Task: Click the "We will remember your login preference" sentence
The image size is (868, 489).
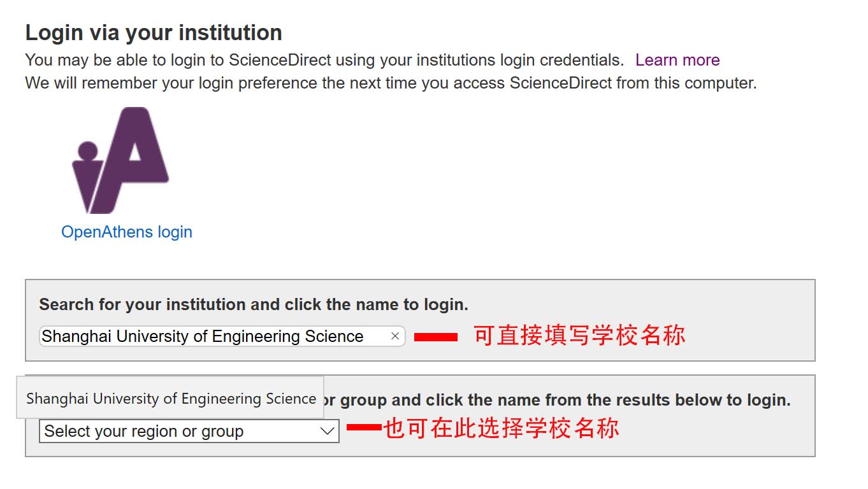Action: [390, 83]
